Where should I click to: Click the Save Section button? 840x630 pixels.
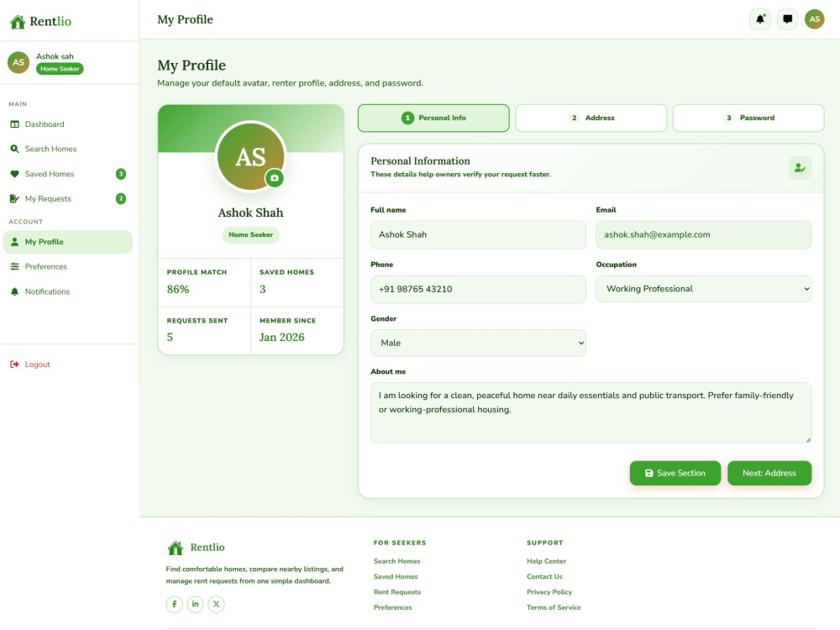coord(675,474)
